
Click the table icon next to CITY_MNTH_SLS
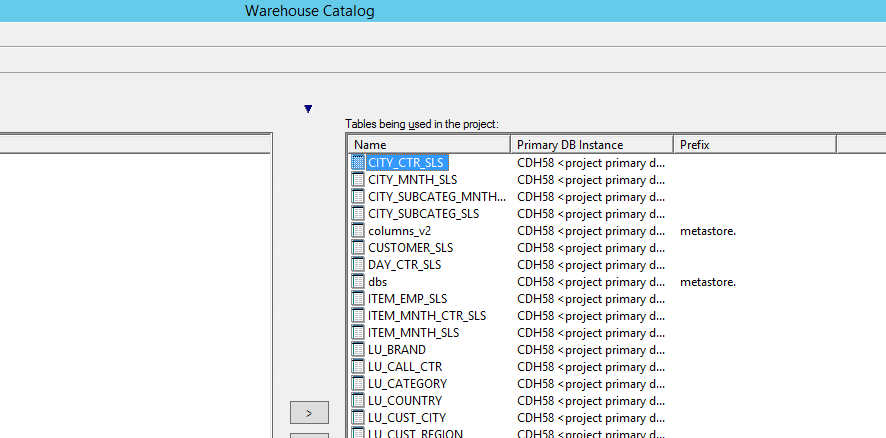[359, 179]
